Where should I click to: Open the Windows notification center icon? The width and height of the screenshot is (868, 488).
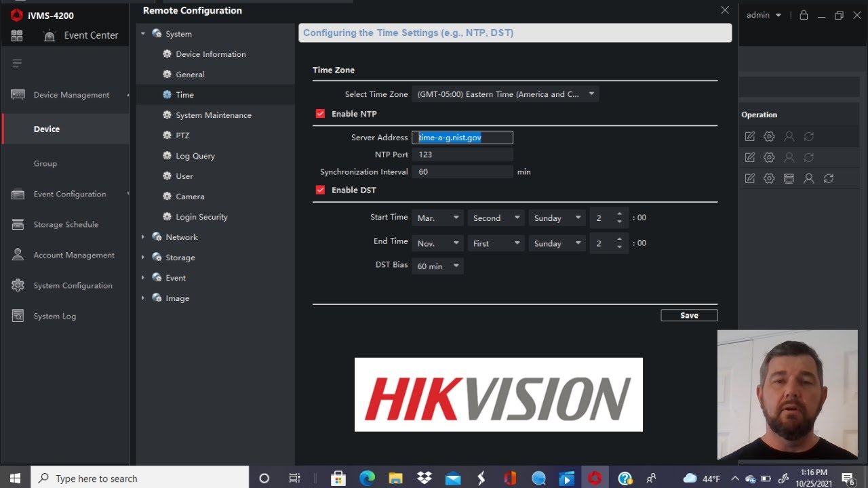[x=848, y=479]
